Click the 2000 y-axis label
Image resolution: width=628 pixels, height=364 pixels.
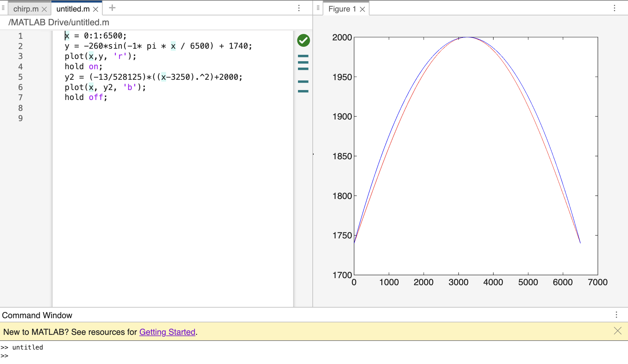click(342, 37)
